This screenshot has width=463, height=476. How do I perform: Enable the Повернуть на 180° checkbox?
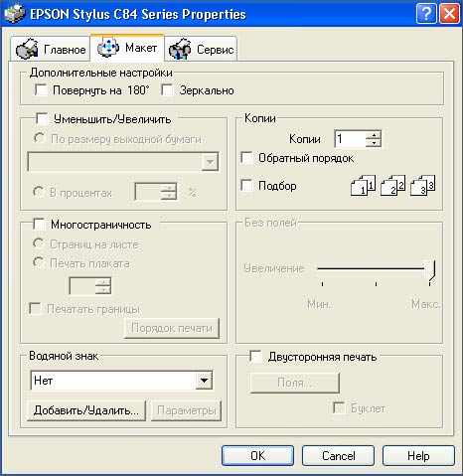41,89
